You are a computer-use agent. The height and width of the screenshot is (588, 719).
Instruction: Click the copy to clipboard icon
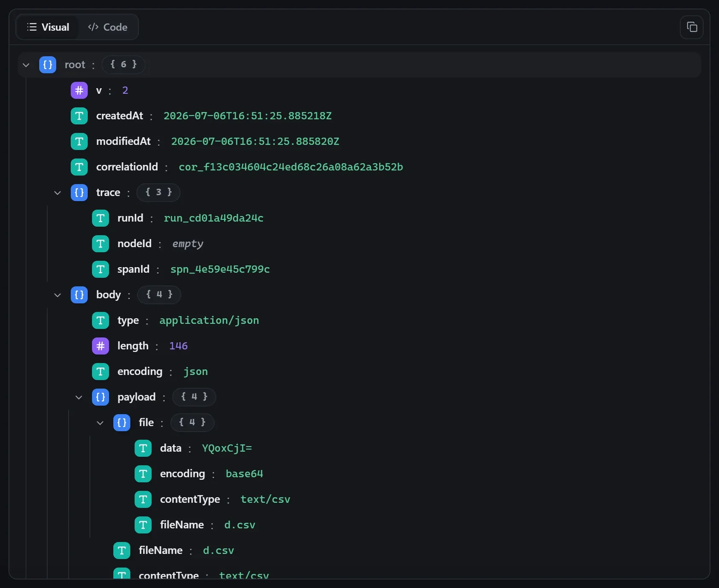pos(692,27)
